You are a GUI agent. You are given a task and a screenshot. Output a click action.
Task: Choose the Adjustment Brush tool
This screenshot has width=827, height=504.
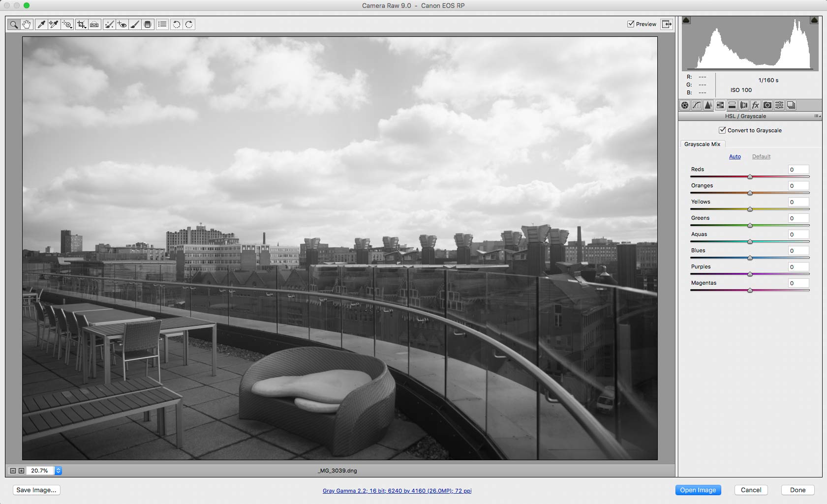point(135,24)
